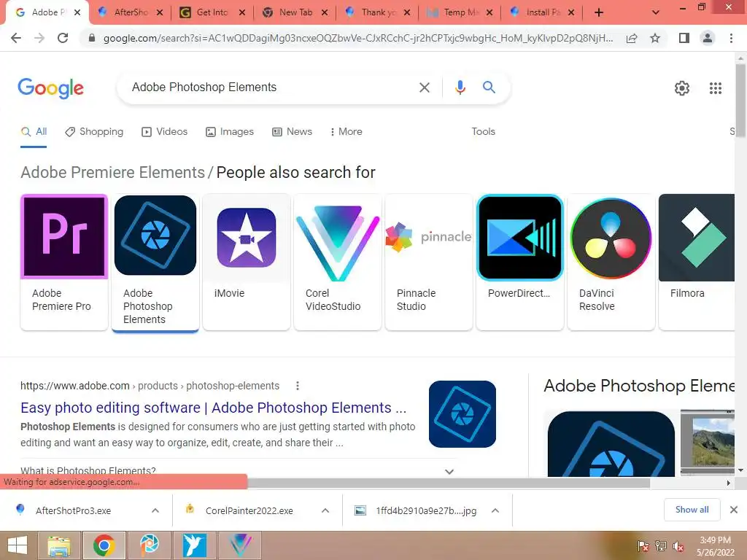Switch to the Images results tab

(x=230, y=132)
